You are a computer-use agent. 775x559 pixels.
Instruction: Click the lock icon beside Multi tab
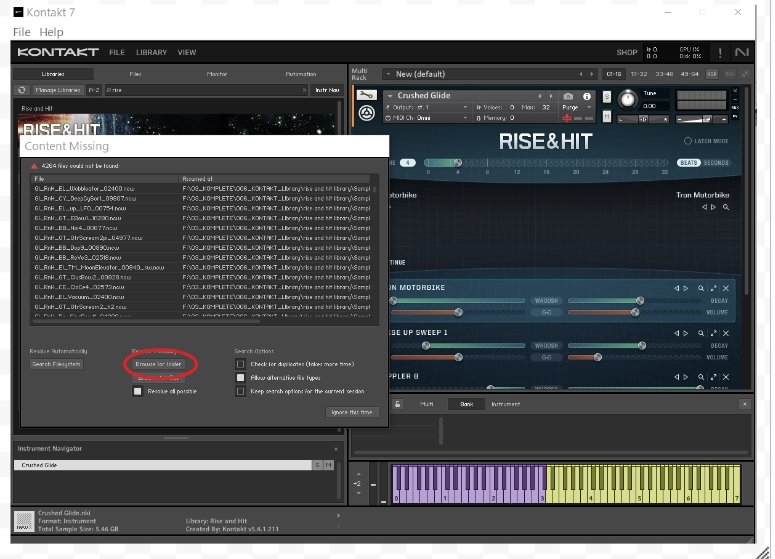coord(398,404)
